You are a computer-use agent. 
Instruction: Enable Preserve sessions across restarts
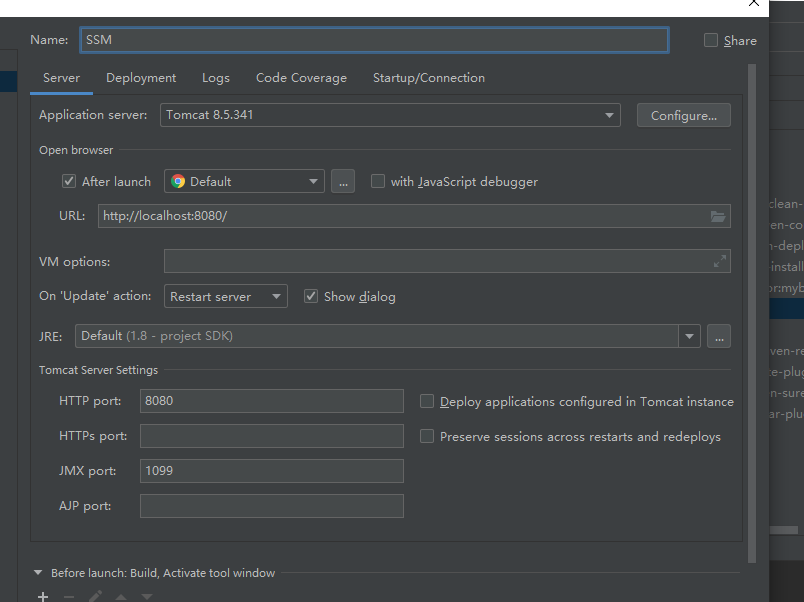427,436
